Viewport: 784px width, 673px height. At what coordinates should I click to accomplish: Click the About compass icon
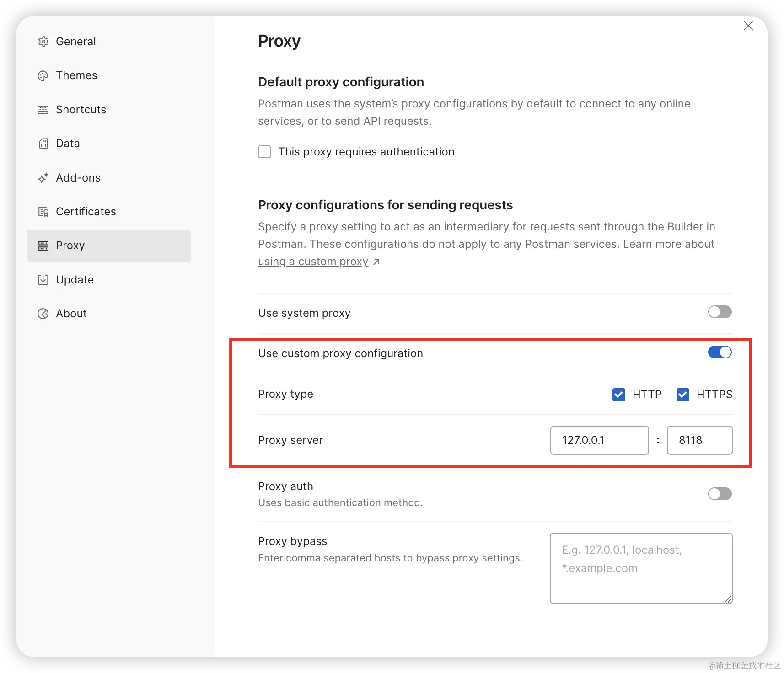coord(43,314)
